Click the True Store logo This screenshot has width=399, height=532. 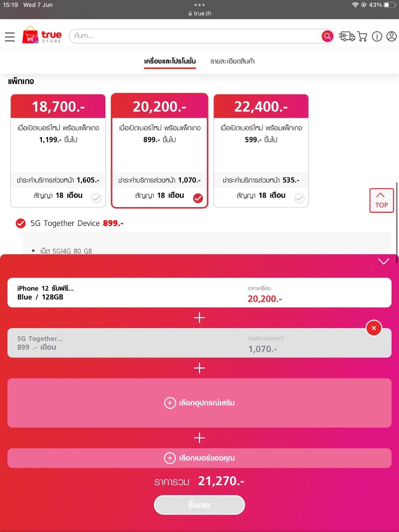point(42,36)
